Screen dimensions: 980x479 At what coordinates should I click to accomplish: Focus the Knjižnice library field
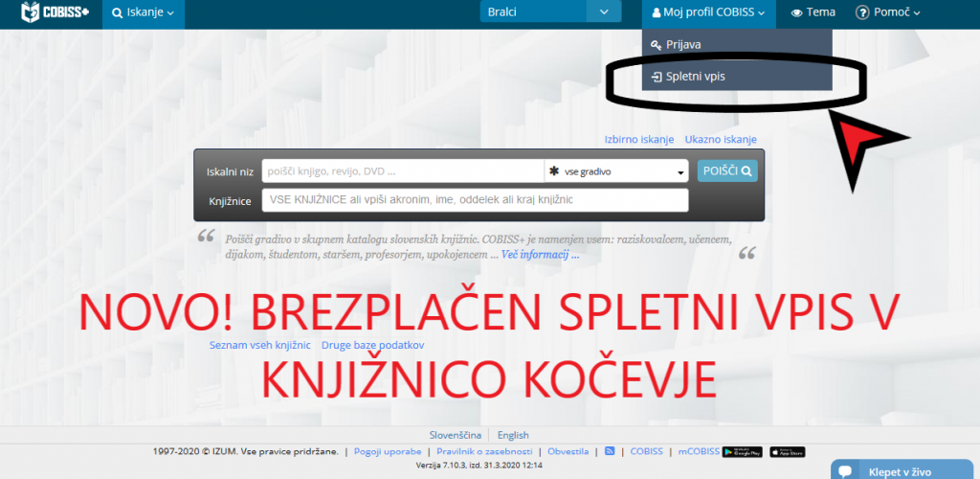[475, 200]
